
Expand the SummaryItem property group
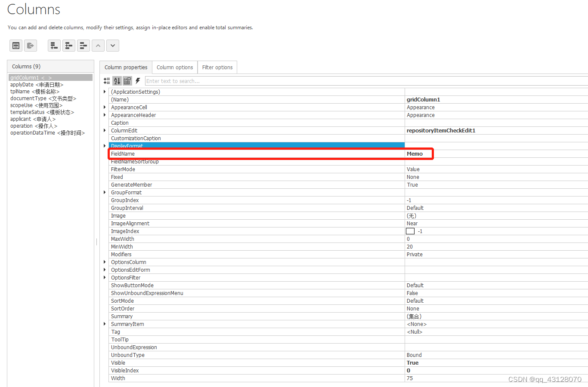[104, 324]
